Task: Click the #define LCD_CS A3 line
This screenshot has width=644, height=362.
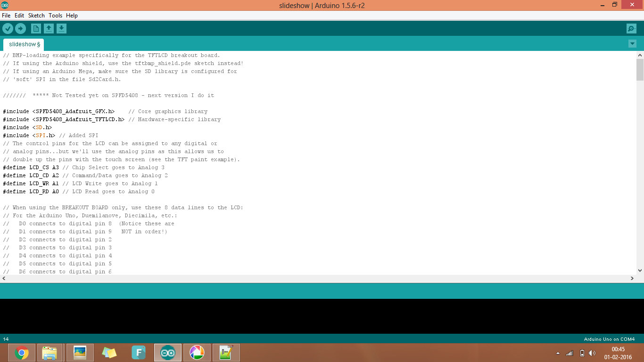Action: [84, 167]
